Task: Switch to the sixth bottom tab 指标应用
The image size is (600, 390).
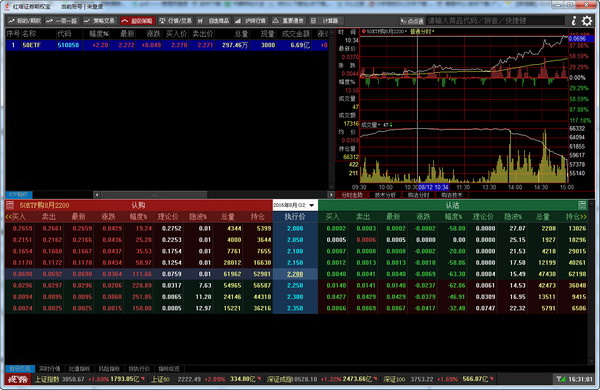Action: click(169, 369)
